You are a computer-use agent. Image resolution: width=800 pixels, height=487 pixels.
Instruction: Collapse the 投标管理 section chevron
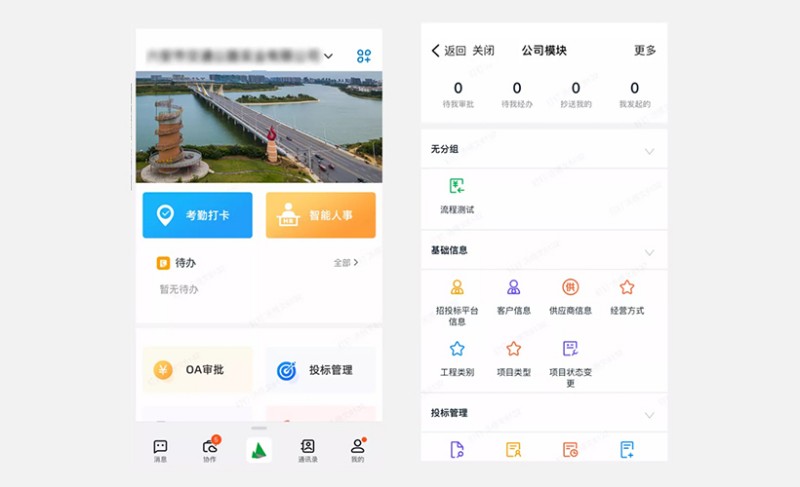(649, 415)
